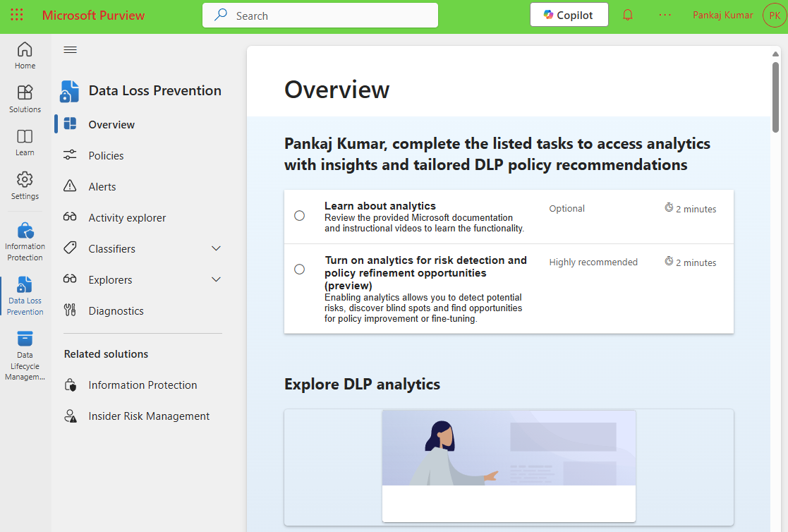Open the more options ellipsis menu
This screenshot has width=788, height=532.
pyautogui.click(x=664, y=14)
